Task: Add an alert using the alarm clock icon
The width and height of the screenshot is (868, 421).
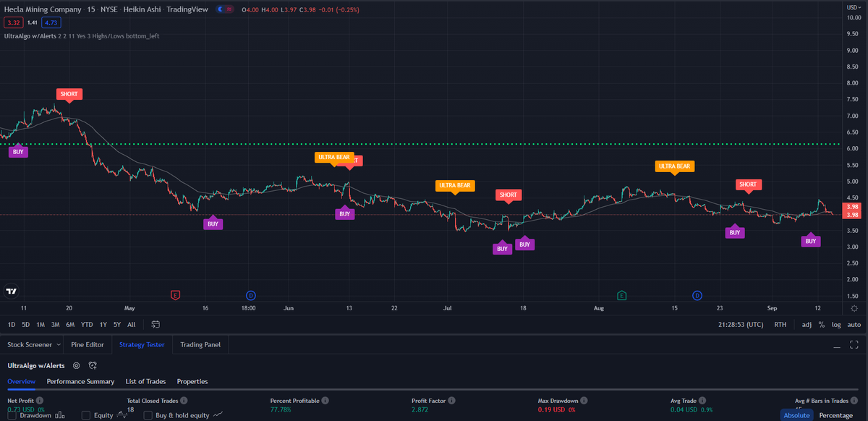Action: [x=93, y=366]
